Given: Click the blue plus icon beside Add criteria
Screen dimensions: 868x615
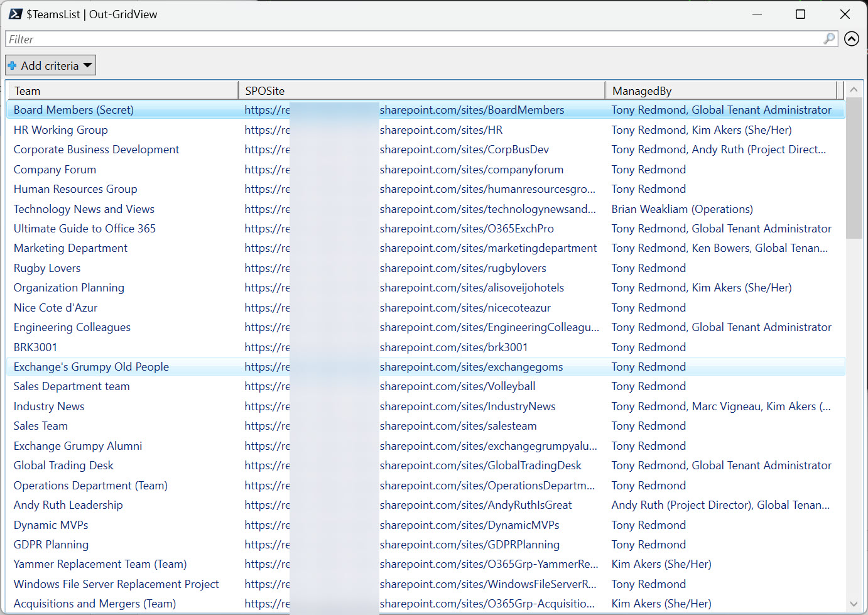Looking at the screenshot, I should pyautogui.click(x=12, y=65).
